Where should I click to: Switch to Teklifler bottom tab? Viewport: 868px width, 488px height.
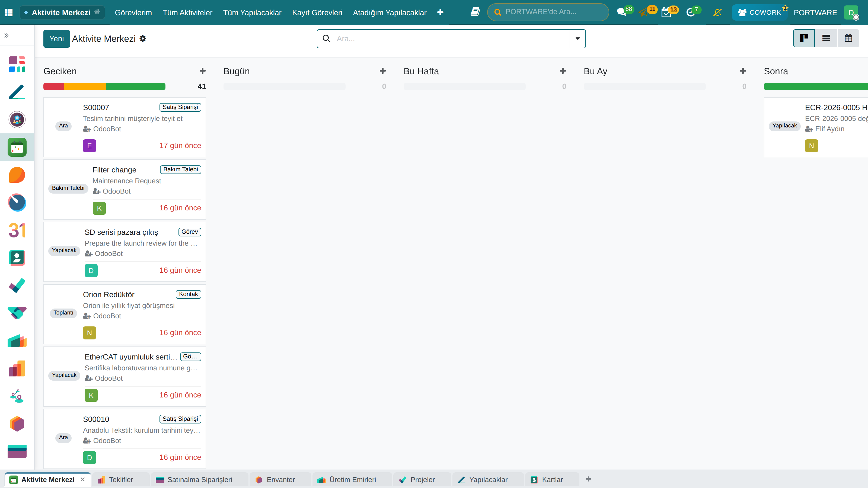click(x=121, y=480)
